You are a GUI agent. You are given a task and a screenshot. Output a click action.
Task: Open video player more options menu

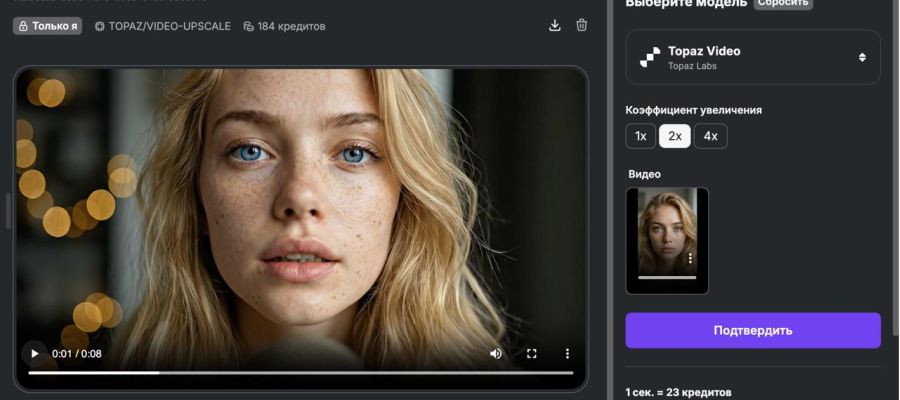[x=567, y=354]
